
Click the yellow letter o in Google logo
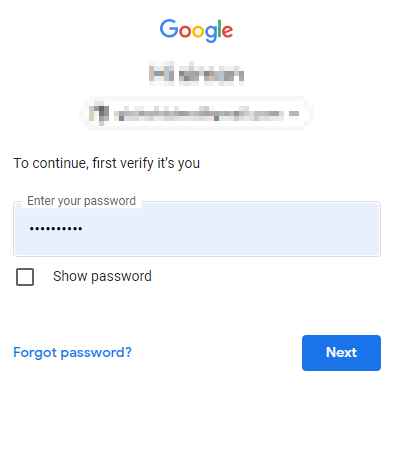click(198, 31)
